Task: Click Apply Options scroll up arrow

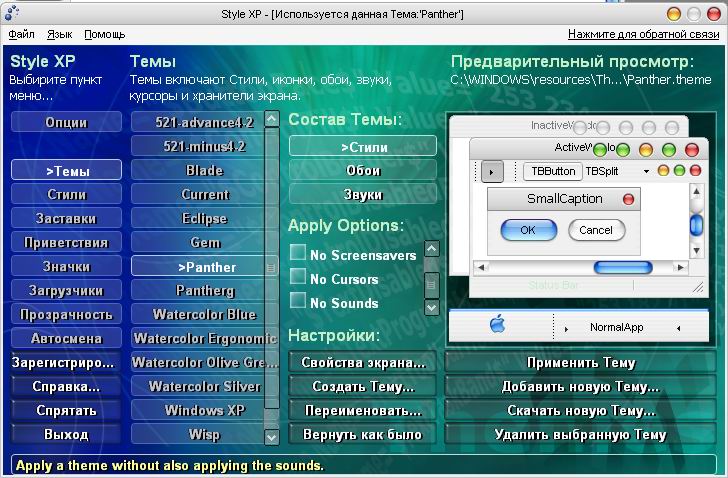Action: pos(432,249)
